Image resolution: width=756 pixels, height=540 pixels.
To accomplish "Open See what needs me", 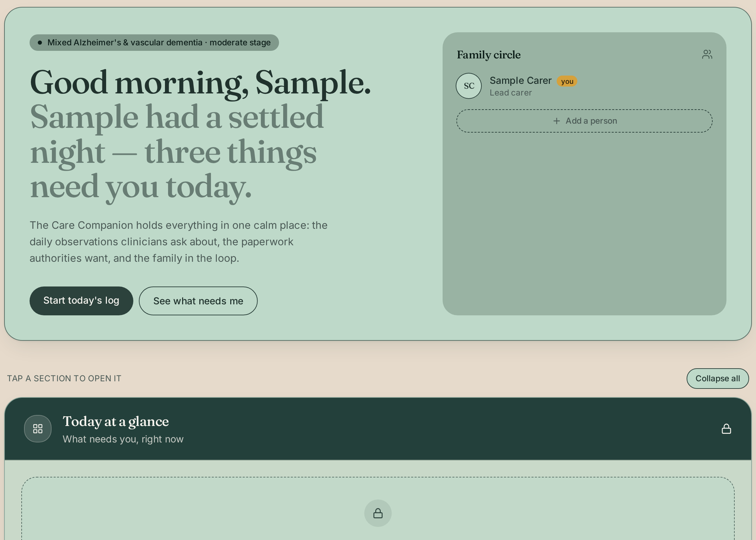I will (198, 301).
